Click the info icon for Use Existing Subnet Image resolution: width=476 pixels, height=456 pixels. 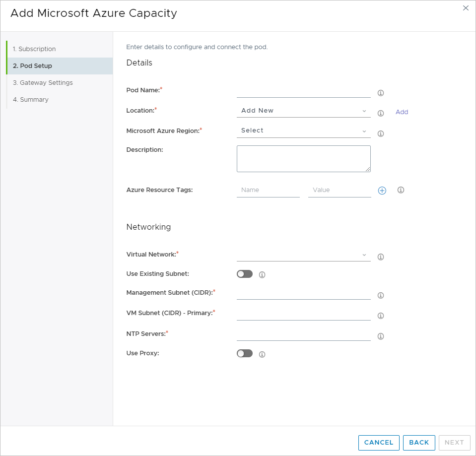coord(262,274)
